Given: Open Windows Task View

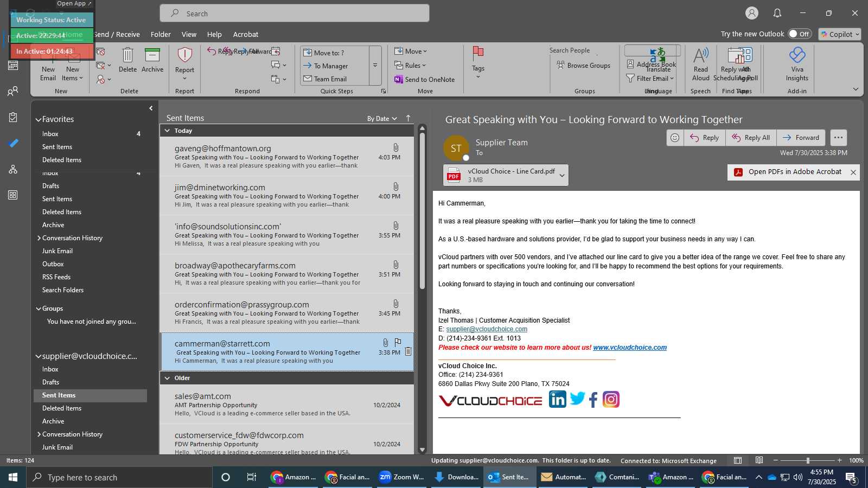Looking at the screenshot, I should 251,477.
